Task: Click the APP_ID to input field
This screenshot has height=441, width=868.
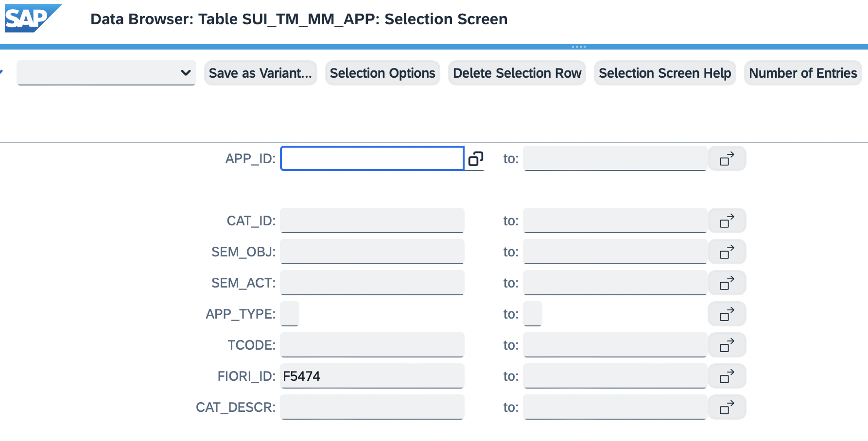Action: pos(615,159)
